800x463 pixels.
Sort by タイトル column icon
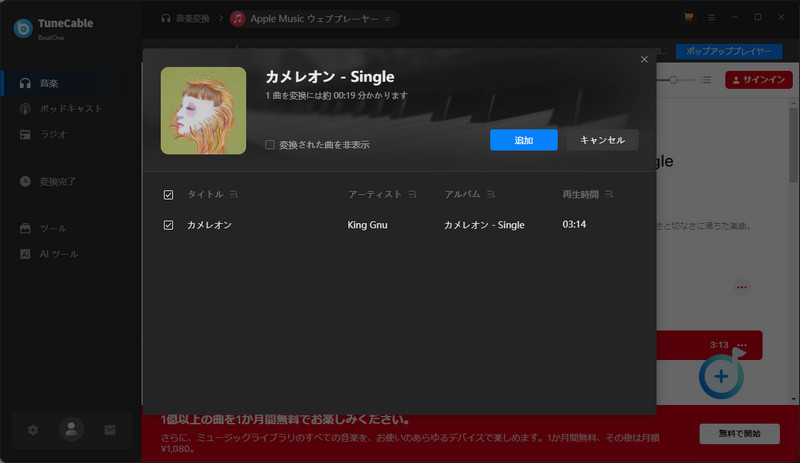(x=234, y=194)
